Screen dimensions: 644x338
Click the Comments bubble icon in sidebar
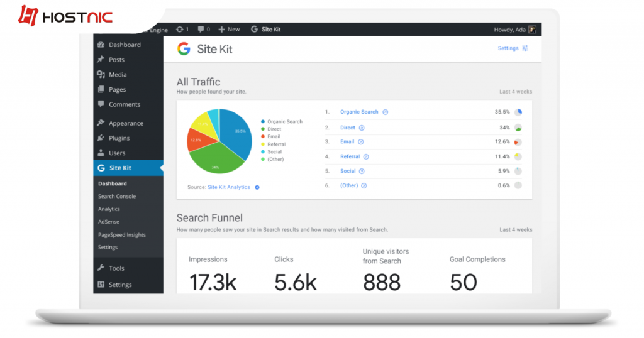click(101, 104)
